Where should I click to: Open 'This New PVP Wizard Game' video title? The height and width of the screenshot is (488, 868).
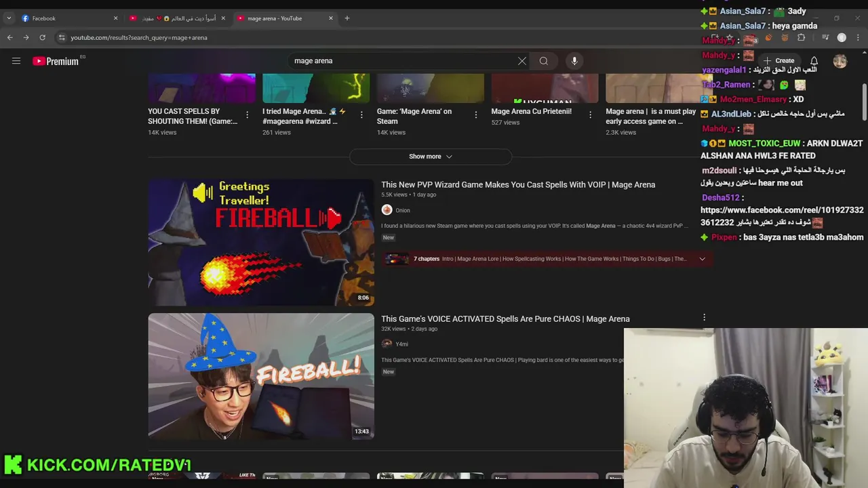[518, 184]
